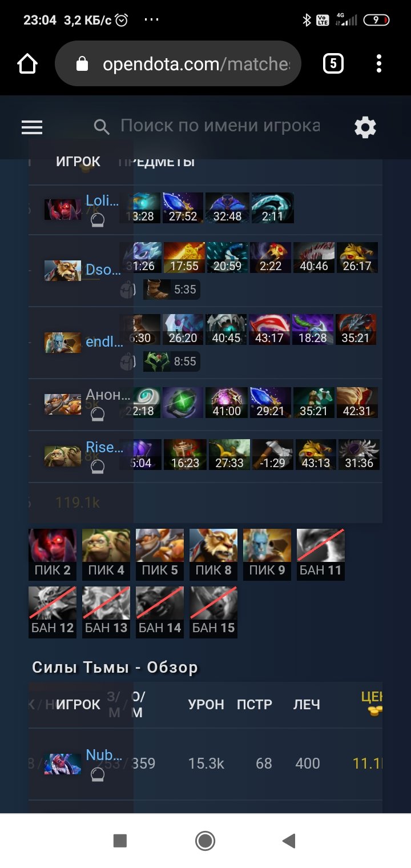Sort by the ЛЕЧ column header
Viewport: 411px width, 868px height.
(x=307, y=705)
